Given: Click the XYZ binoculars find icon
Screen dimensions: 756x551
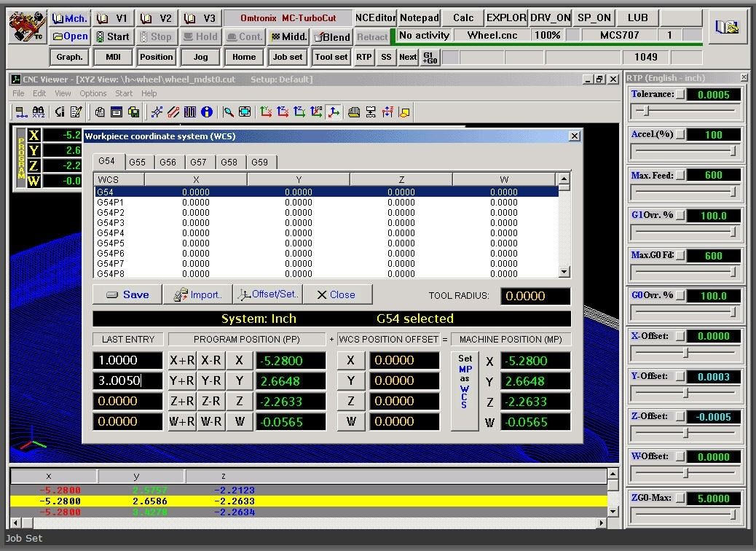Looking at the screenshot, I should coord(38,112).
